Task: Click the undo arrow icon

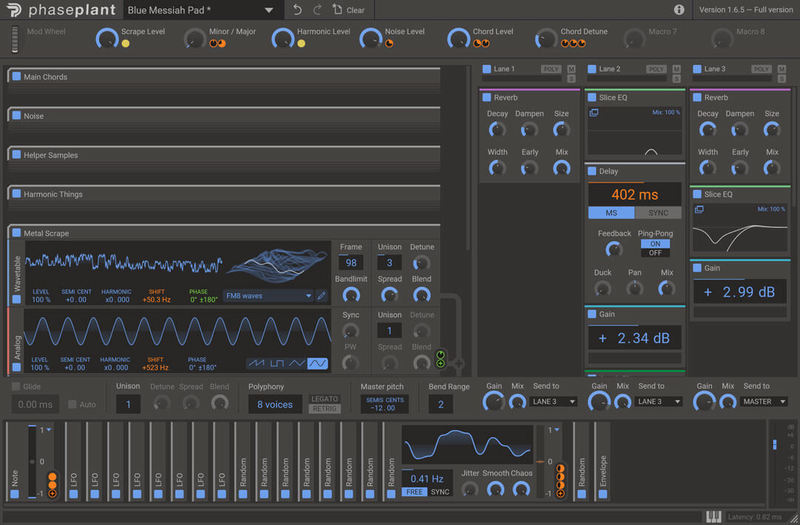Action: pos(296,10)
